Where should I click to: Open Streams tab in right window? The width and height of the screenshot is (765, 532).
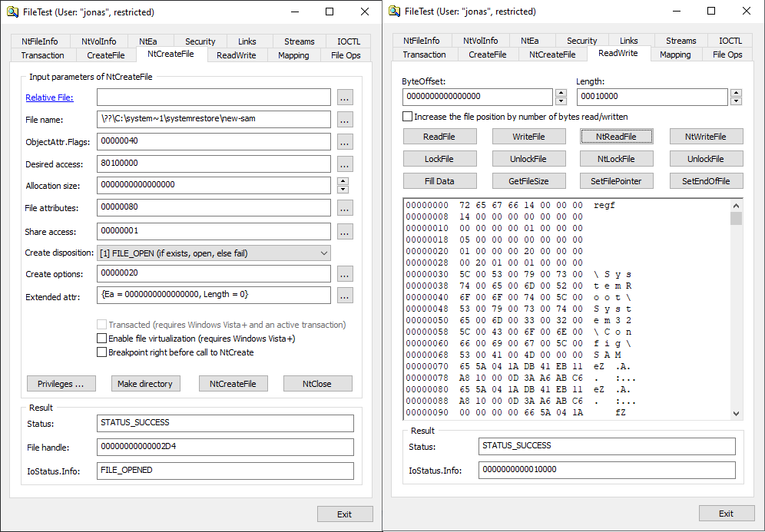click(x=681, y=41)
